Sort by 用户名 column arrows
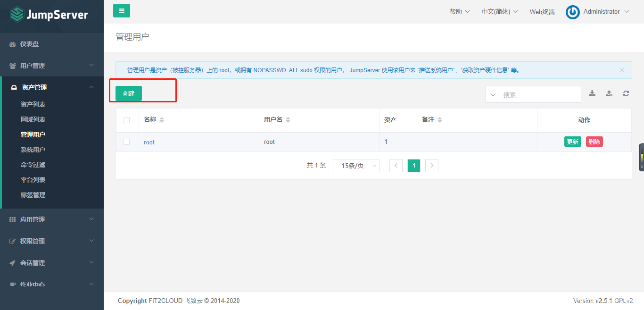 [x=288, y=120]
